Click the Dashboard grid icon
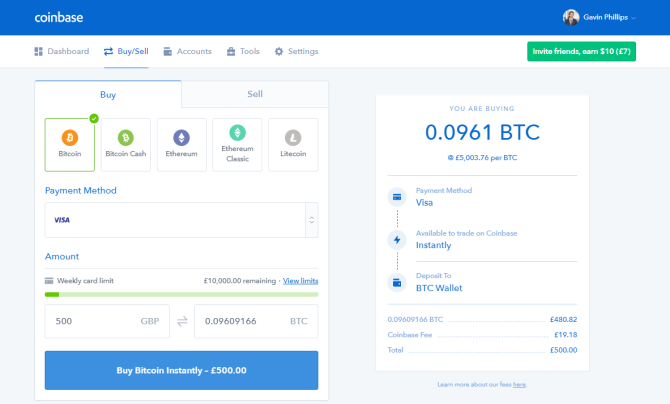 (x=38, y=51)
